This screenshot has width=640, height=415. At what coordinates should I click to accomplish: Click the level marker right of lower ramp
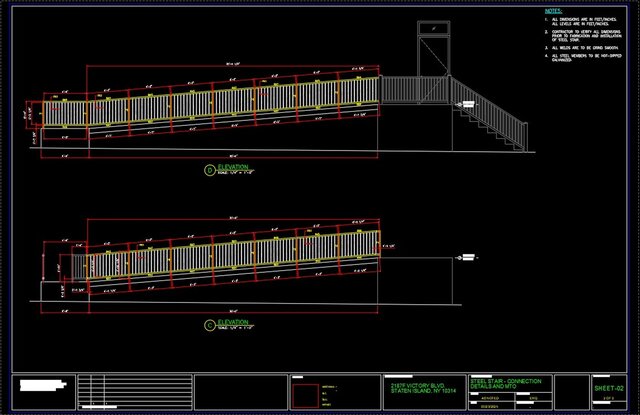pyautogui.click(x=465, y=258)
